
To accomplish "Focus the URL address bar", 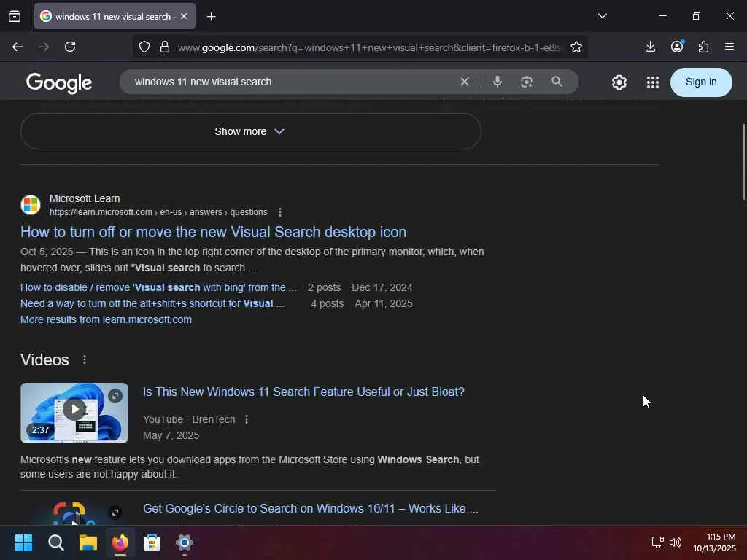I will [369, 47].
